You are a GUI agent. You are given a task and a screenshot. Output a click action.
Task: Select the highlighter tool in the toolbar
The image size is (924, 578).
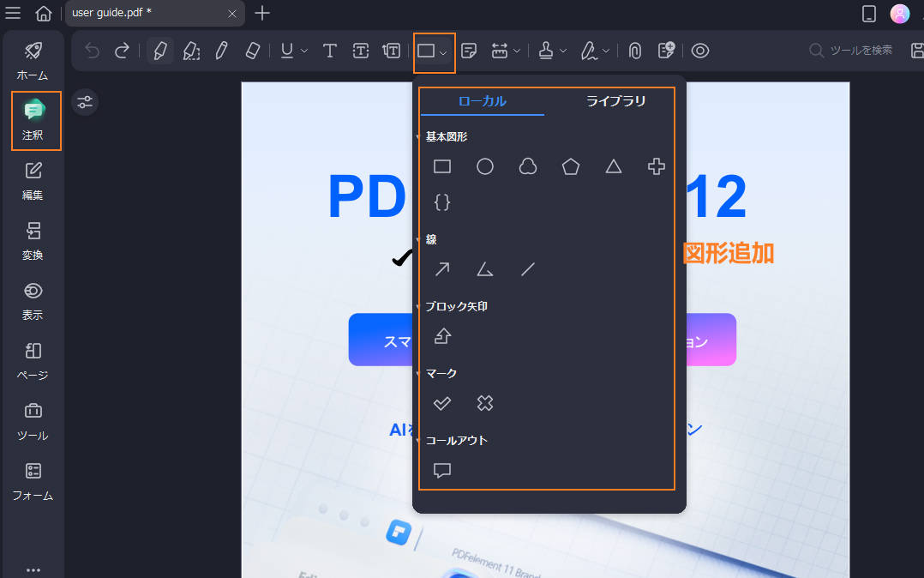[160, 51]
